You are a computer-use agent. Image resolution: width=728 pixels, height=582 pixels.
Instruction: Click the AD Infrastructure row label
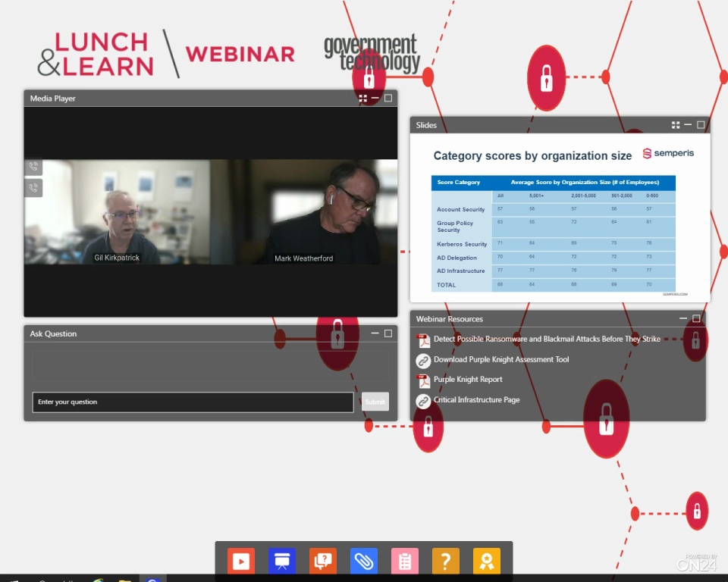[x=460, y=271]
